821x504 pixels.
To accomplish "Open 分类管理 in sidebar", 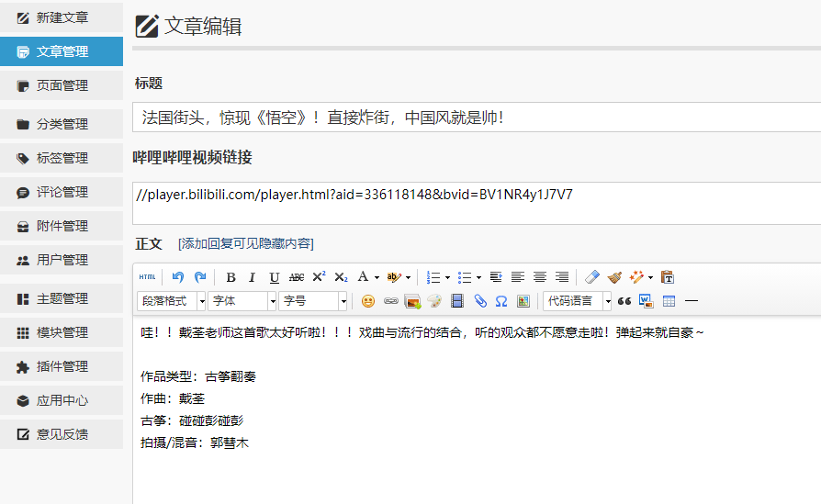I will click(62, 124).
